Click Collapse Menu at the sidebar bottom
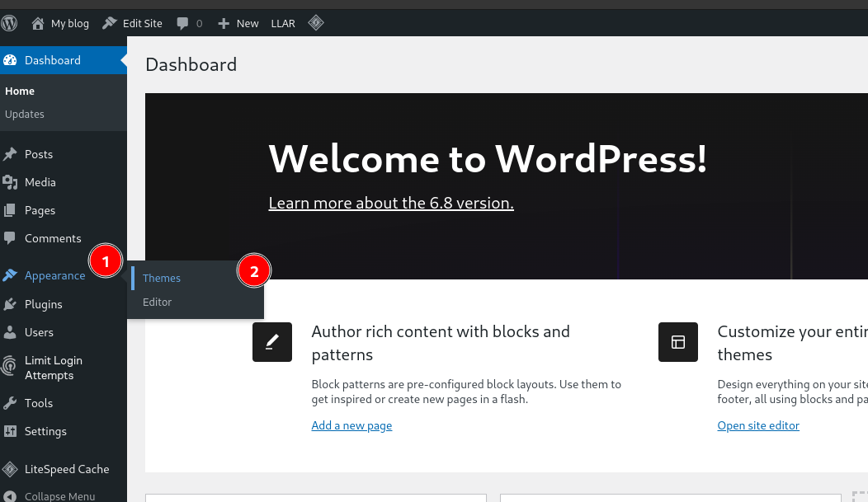This screenshot has height=502, width=868. [58, 495]
